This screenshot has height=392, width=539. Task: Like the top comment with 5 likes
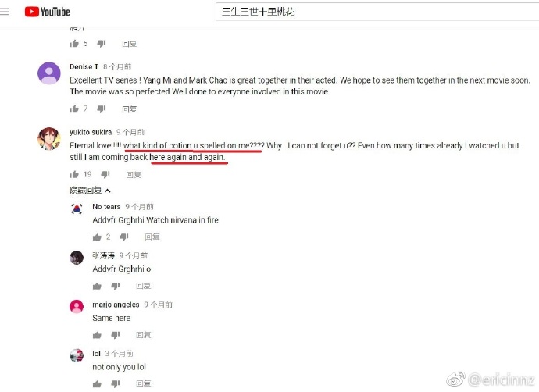click(x=74, y=43)
